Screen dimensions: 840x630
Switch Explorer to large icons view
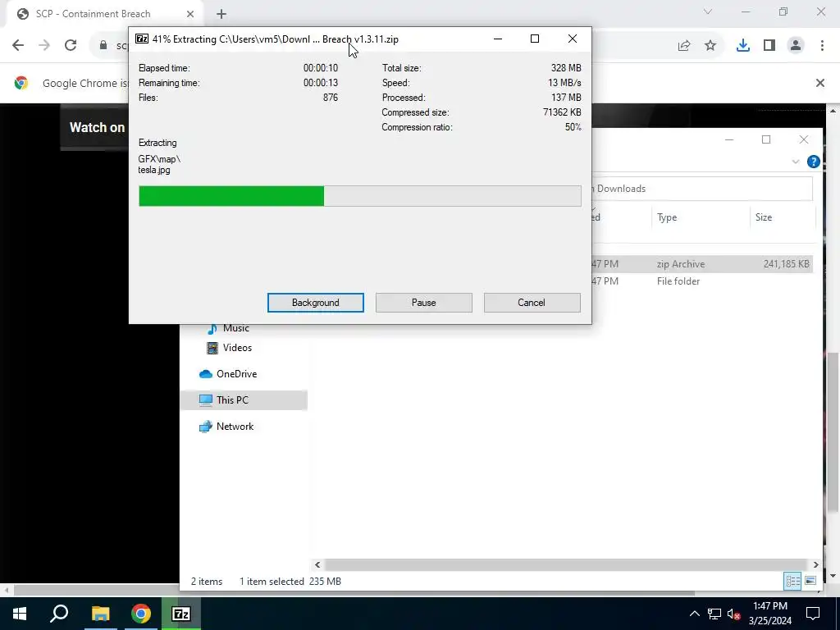[810, 582]
